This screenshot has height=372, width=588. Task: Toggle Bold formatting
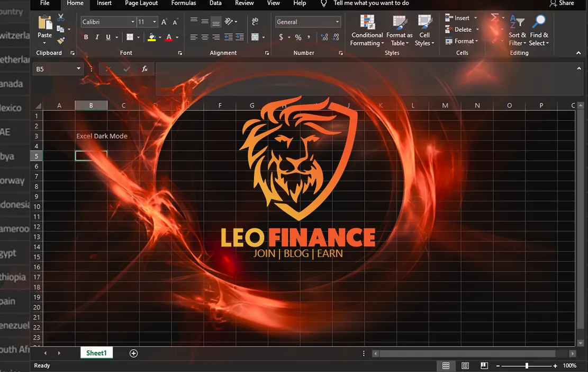point(86,37)
